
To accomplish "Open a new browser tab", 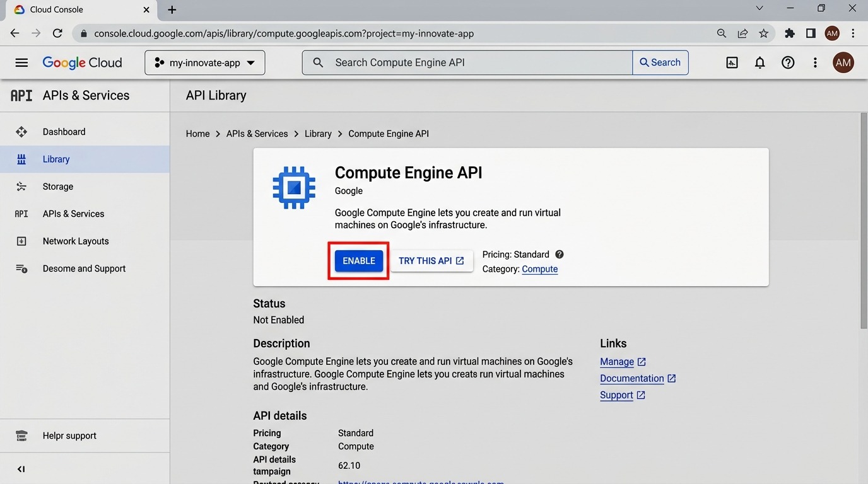I will coord(172,9).
